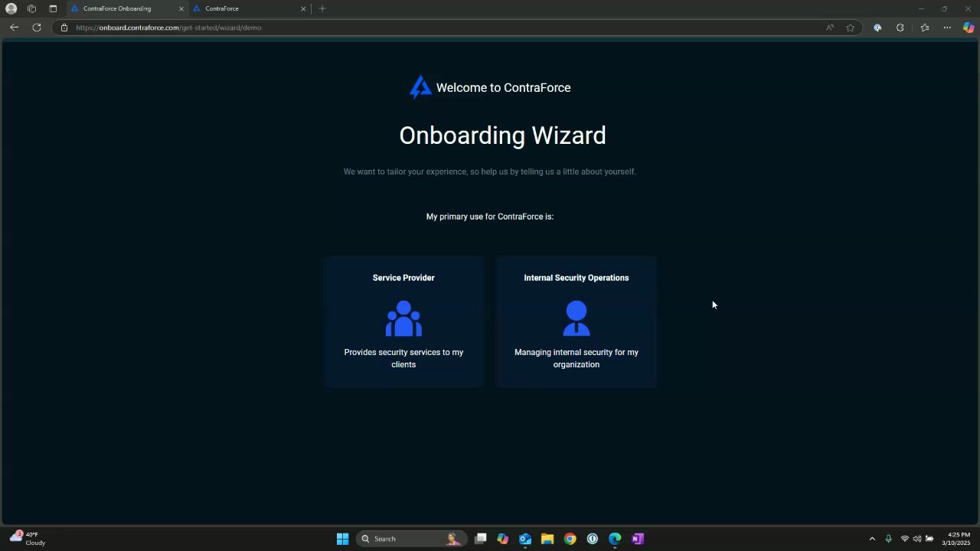Open the Read aloud option

click(830, 28)
